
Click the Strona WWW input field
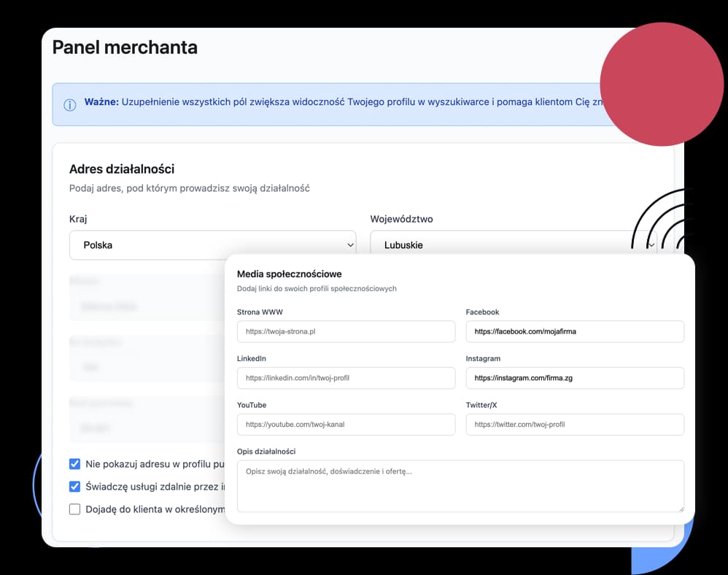click(346, 331)
